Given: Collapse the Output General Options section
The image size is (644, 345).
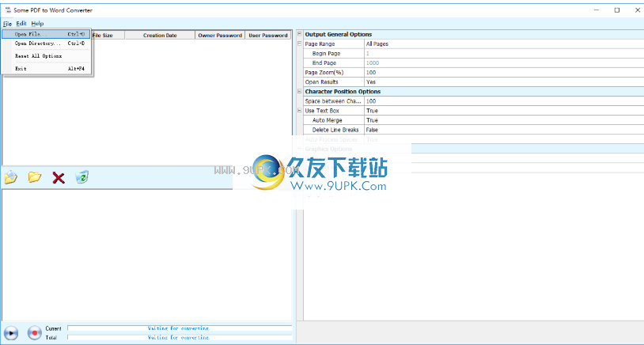Looking at the screenshot, I should click(x=299, y=34).
